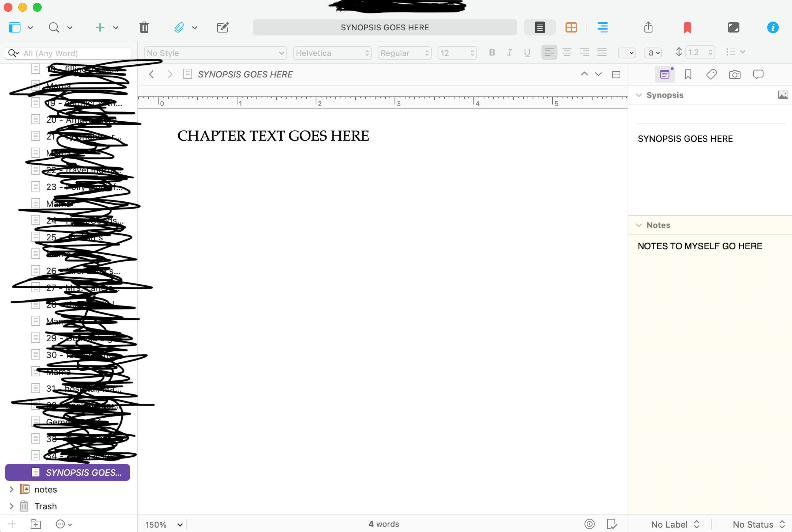
Task: Justify text alignment
Action: pyautogui.click(x=602, y=53)
